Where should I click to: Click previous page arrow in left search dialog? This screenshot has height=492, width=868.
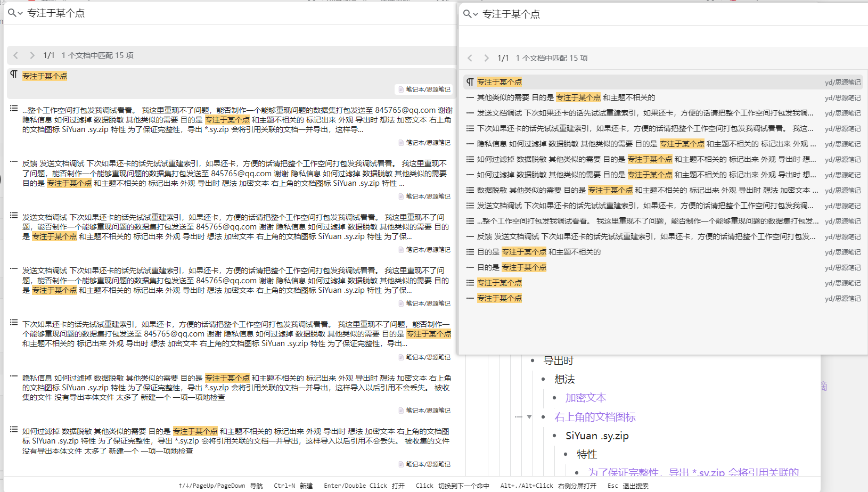pos(16,55)
